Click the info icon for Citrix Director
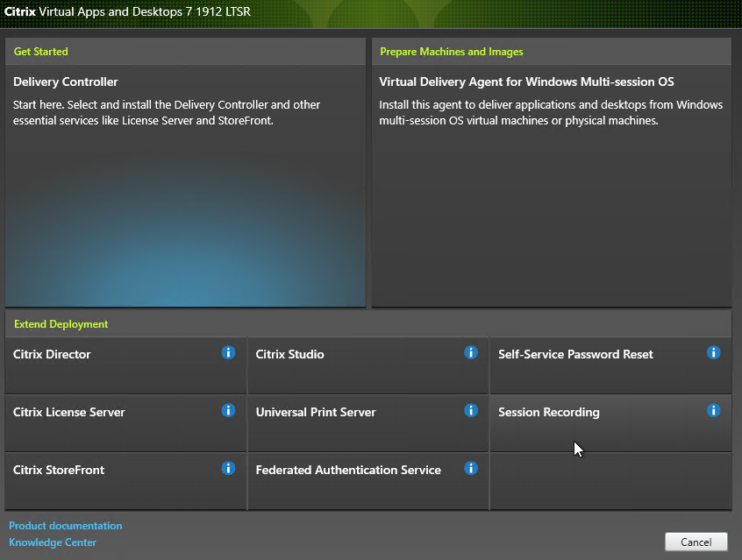Viewport: 742px width, 560px height. (x=228, y=352)
